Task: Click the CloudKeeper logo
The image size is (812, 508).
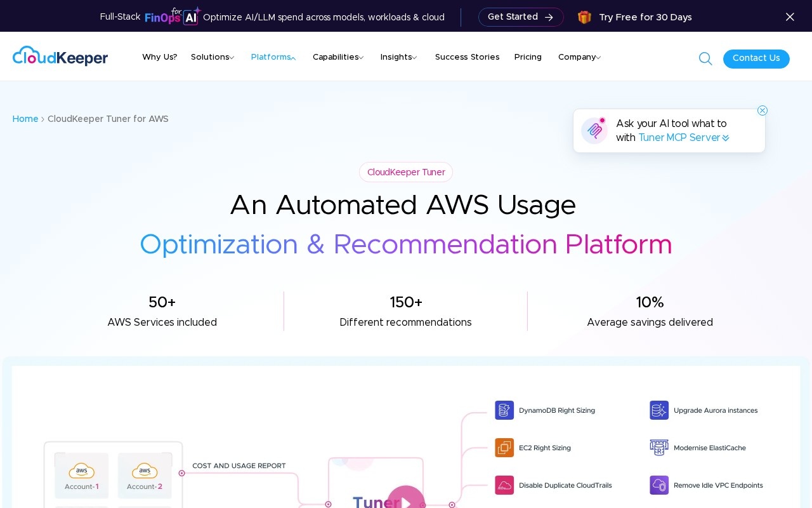Action: click(60, 57)
